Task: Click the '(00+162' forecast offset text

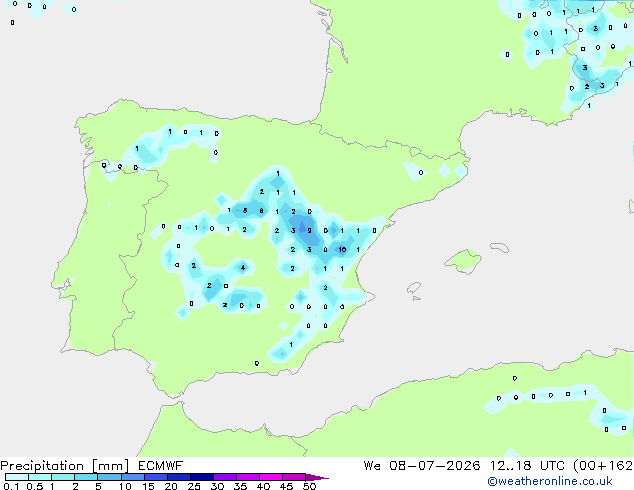Action: pyautogui.click(x=603, y=466)
